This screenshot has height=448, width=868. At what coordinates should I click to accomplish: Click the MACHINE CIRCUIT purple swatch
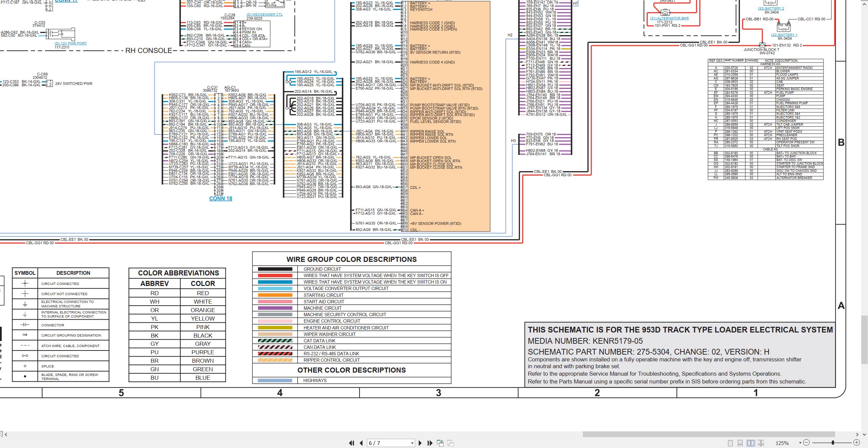(x=275, y=308)
